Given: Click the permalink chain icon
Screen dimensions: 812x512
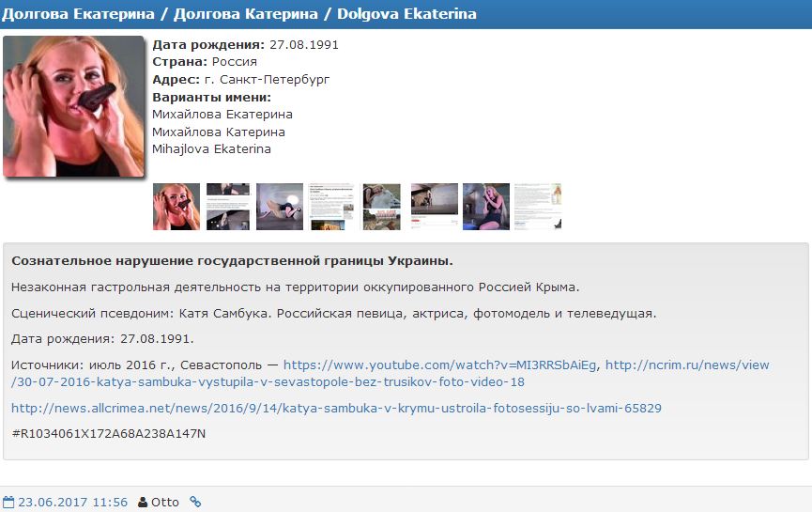Looking at the screenshot, I should pyautogui.click(x=195, y=502).
